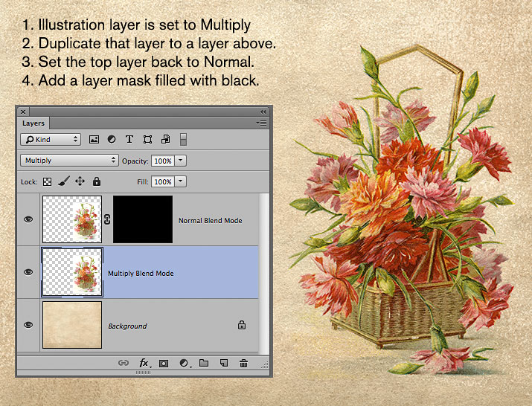Click the 'Normal Blend Mode' layer name
Viewport: 532px width, 406px height.
click(211, 220)
